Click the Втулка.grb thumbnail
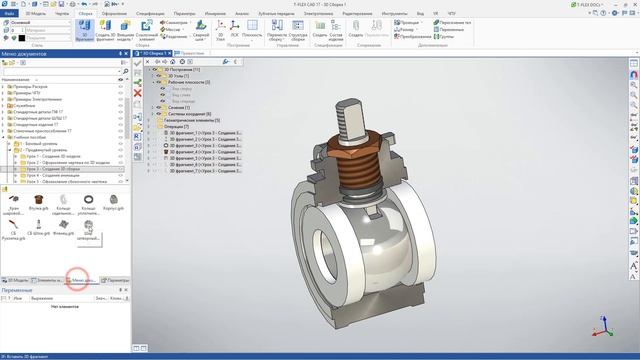This screenshot has width=640, height=360. point(38,202)
